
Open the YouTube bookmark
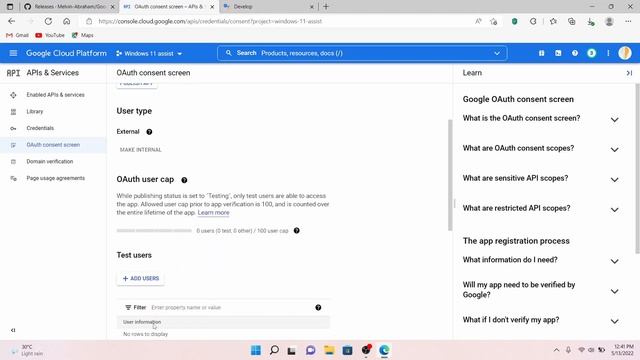pos(50,36)
